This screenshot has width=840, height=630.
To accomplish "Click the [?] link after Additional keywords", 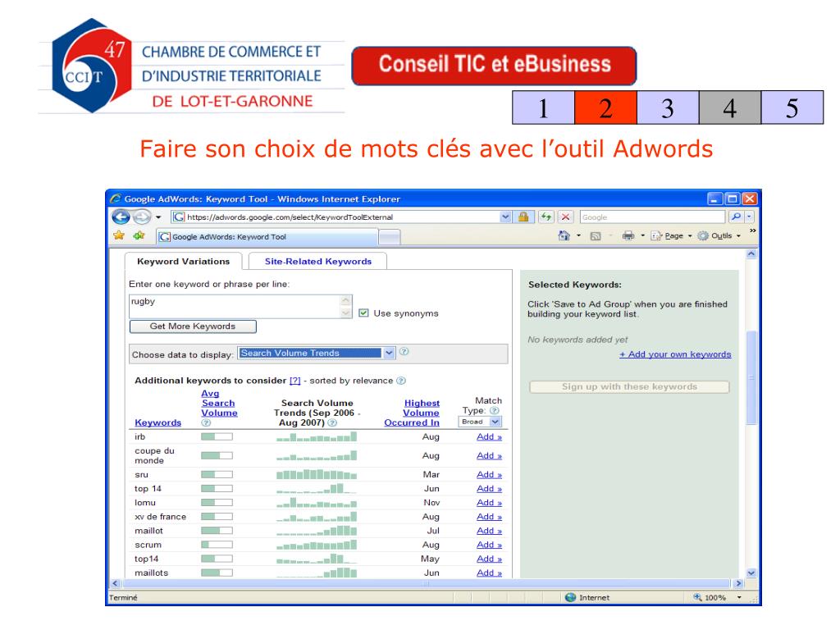I will coord(294,381).
